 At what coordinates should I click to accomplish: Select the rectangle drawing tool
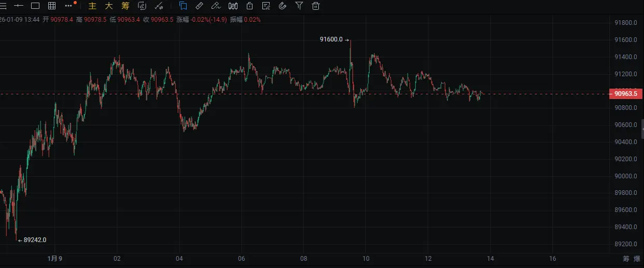pos(35,6)
